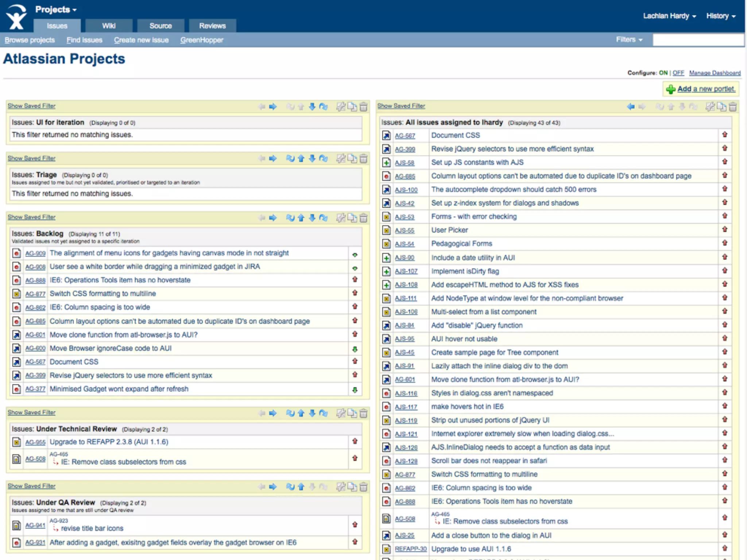Delete the Under QA Review portlet
This screenshot has height=560, width=747.
pos(363,487)
